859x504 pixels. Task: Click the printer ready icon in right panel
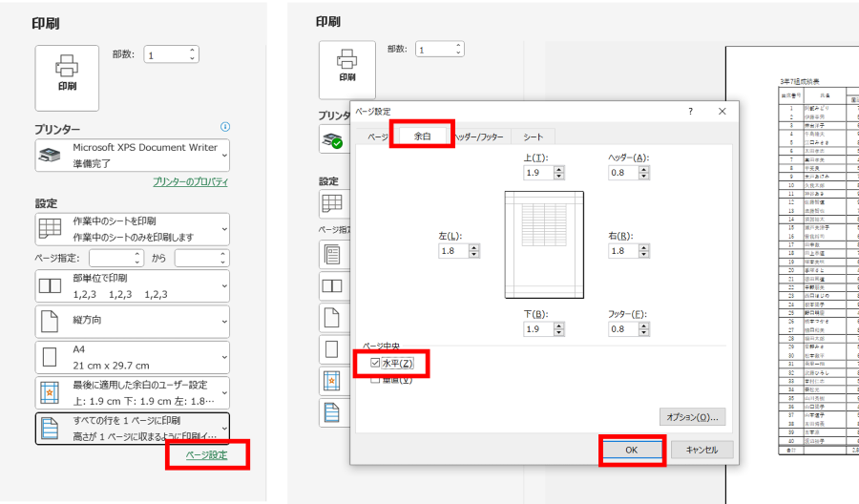pyautogui.click(x=332, y=140)
